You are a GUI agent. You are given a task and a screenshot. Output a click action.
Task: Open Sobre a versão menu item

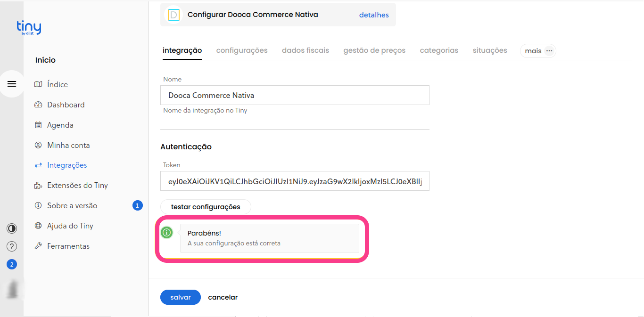(x=72, y=206)
